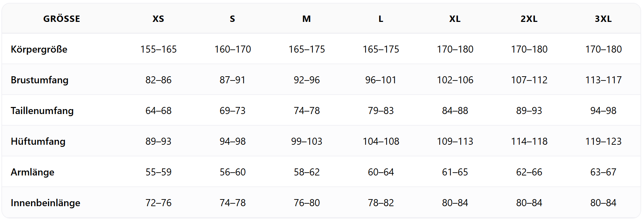Click the Taillenumfang row label
The image size is (644, 221).
click(42, 110)
